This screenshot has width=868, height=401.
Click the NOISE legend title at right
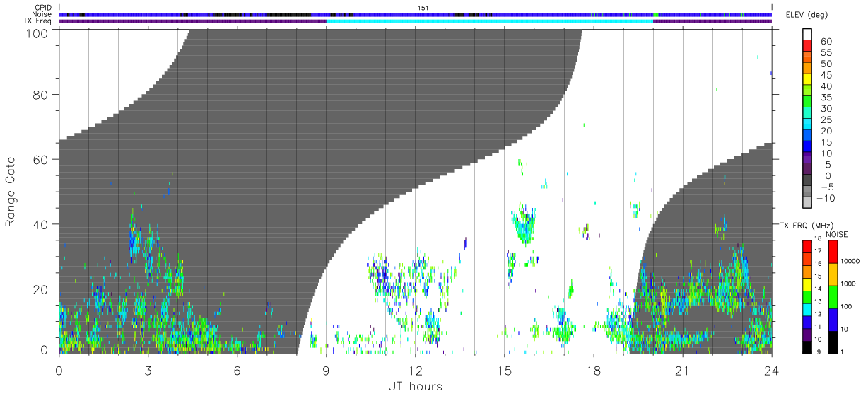[838, 234]
